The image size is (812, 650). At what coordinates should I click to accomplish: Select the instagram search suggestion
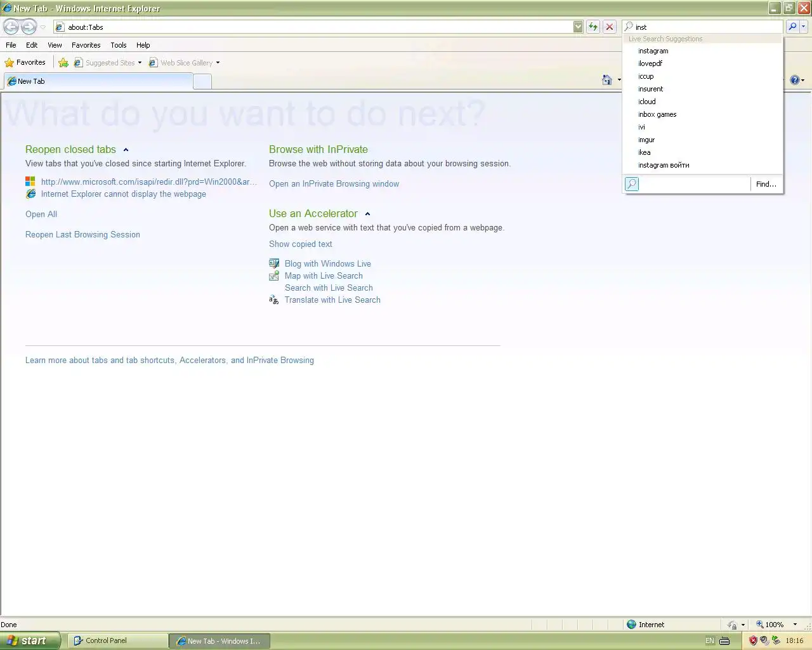coord(703,51)
